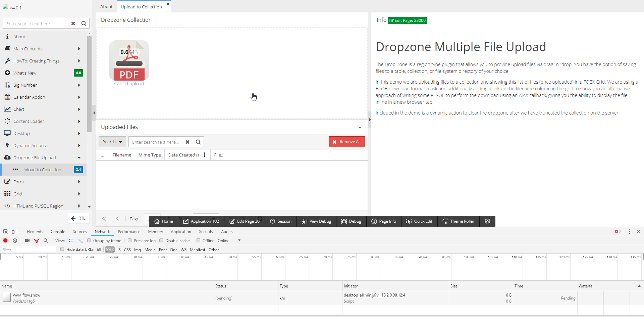Open Theme Roller from the bottom toolbar
The image size is (644, 317).
pyautogui.click(x=458, y=221)
